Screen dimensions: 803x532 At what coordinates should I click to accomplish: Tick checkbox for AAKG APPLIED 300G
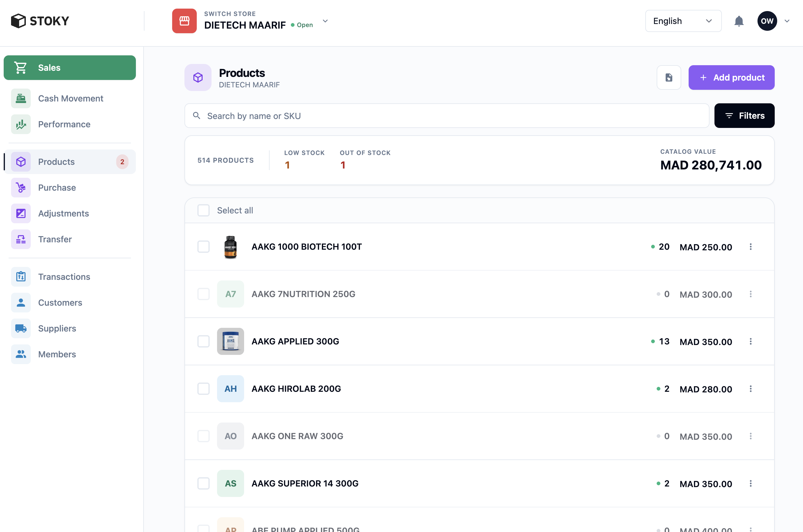pyautogui.click(x=204, y=341)
